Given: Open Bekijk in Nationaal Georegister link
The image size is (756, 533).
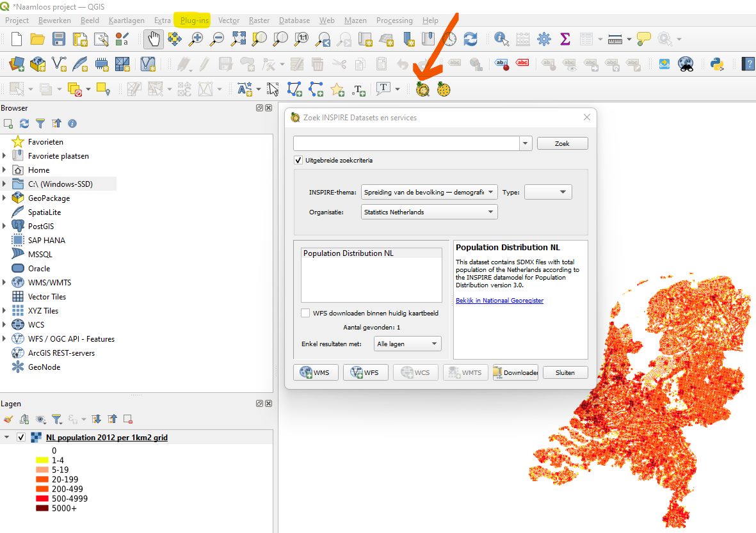Looking at the screenshot, I should click(499, 300).
